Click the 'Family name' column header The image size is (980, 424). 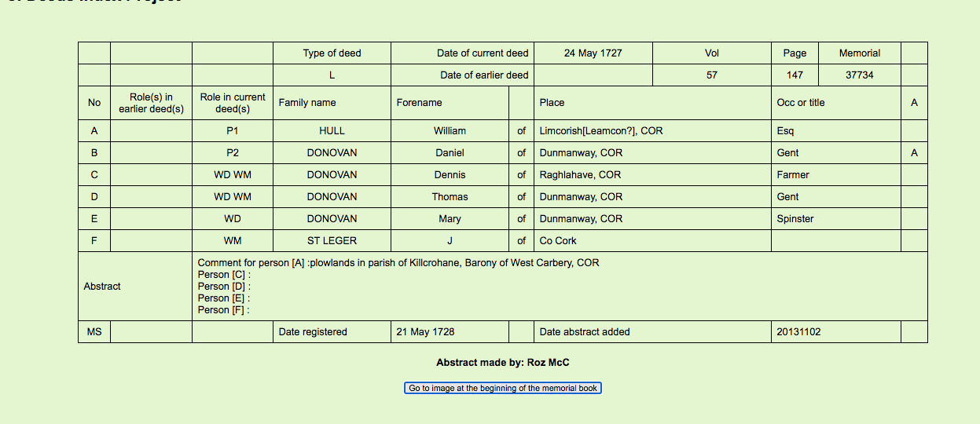click(307, 103)
